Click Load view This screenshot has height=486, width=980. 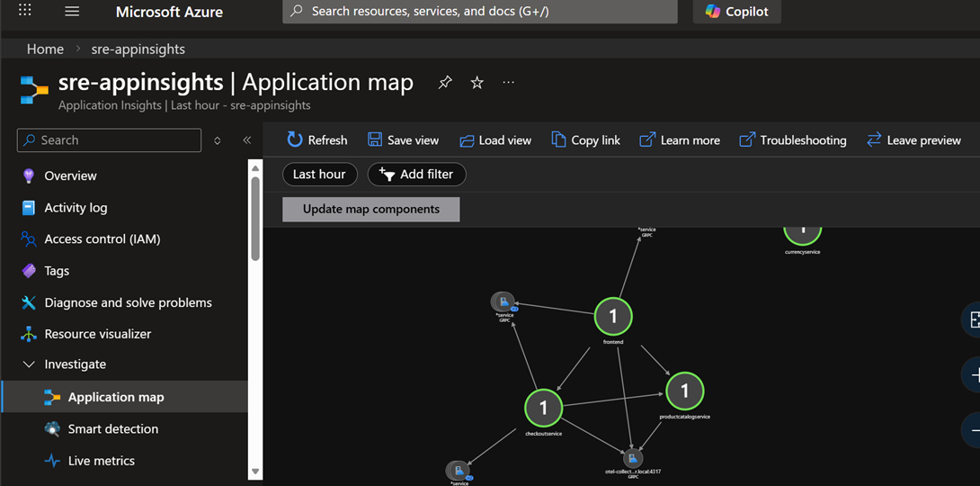tap(495, 140)
